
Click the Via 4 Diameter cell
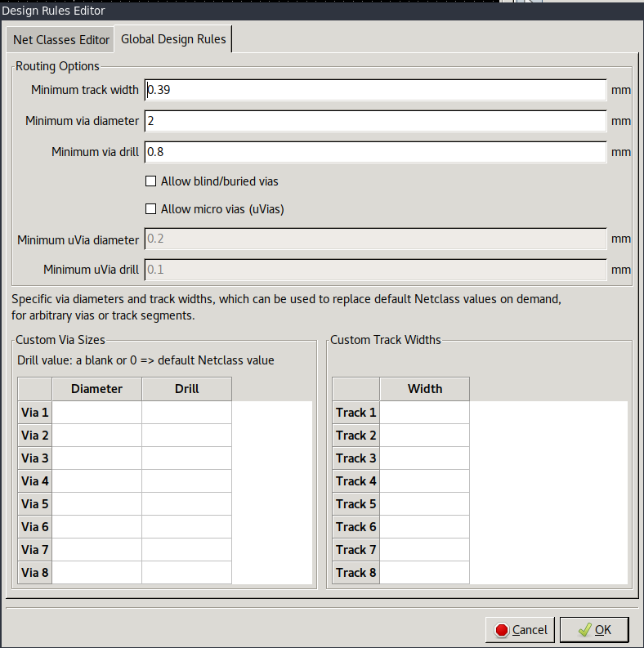(x=96, y=481)
